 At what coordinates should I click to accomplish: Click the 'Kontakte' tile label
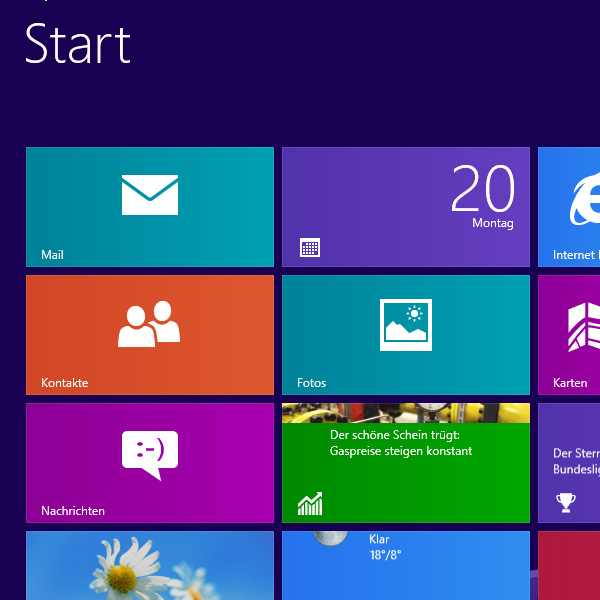(x=64, y=383)
